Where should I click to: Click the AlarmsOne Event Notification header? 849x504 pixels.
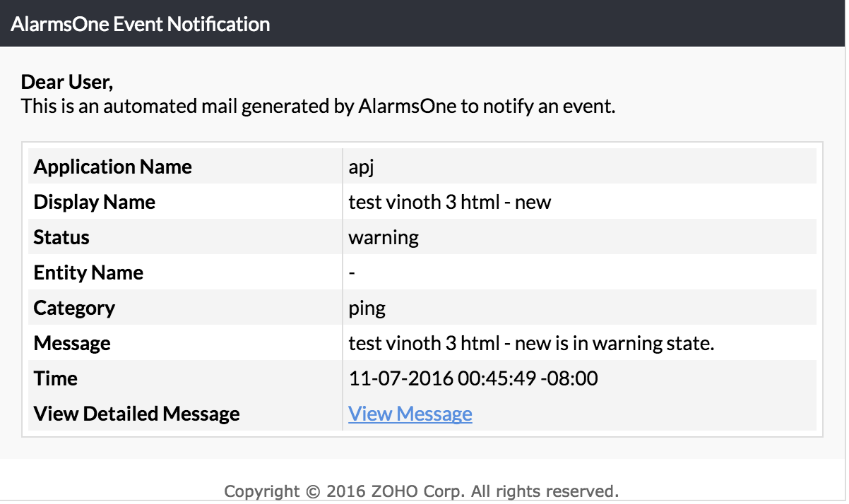click(141, 24)
